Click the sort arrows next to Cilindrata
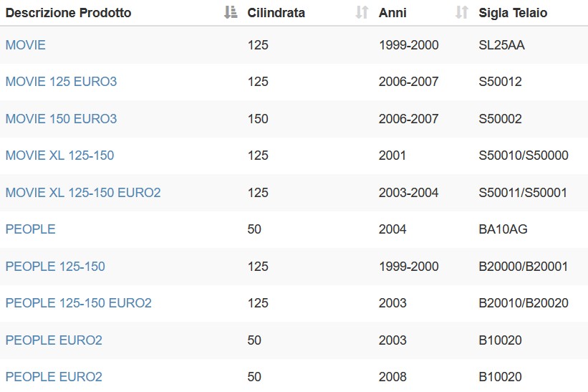588x392 pixels. (x=362, y=12)
